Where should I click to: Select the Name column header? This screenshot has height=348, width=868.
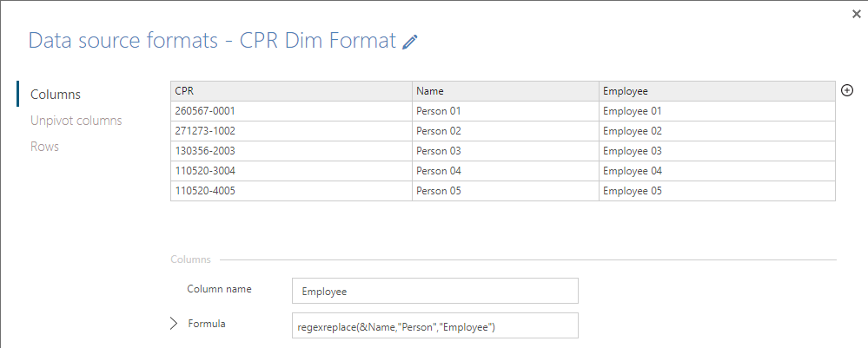coord(506,91)
